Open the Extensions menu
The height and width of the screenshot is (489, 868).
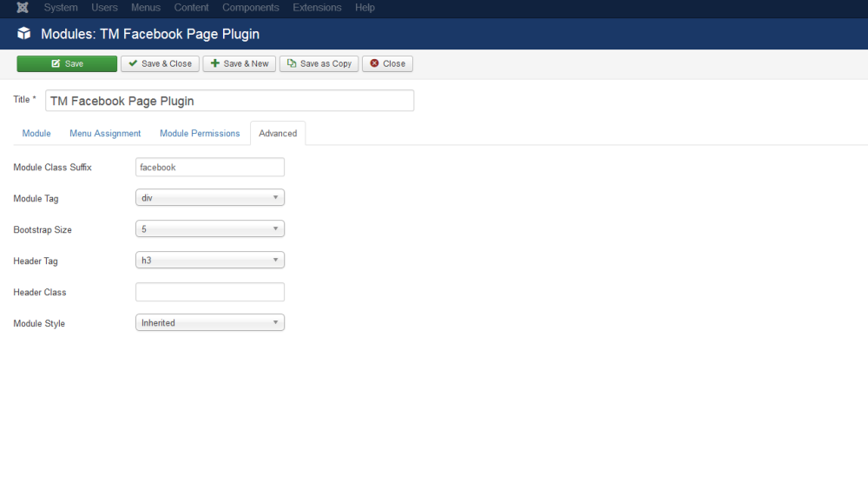(x=317, y=8)
